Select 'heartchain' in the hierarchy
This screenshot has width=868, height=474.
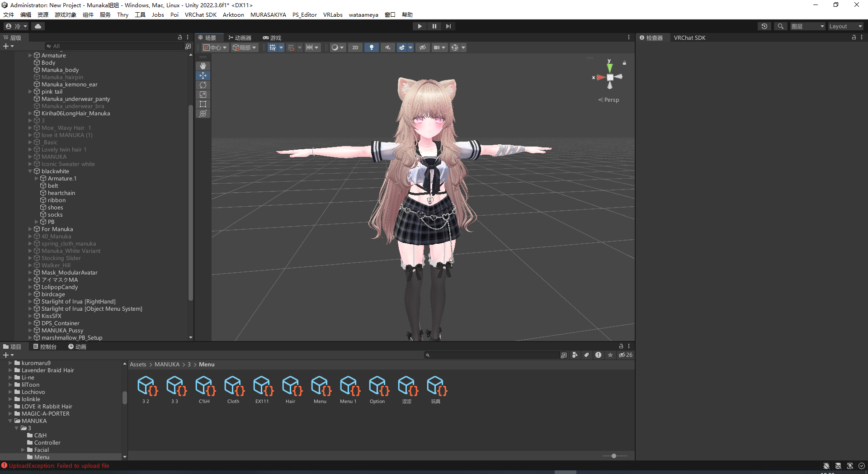coord(61,193)
